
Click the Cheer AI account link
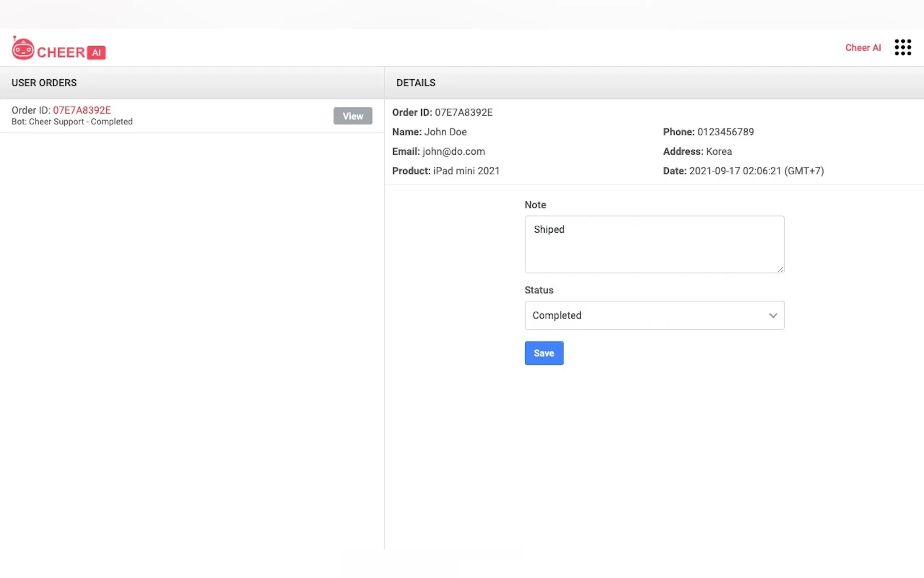[863, 48]
